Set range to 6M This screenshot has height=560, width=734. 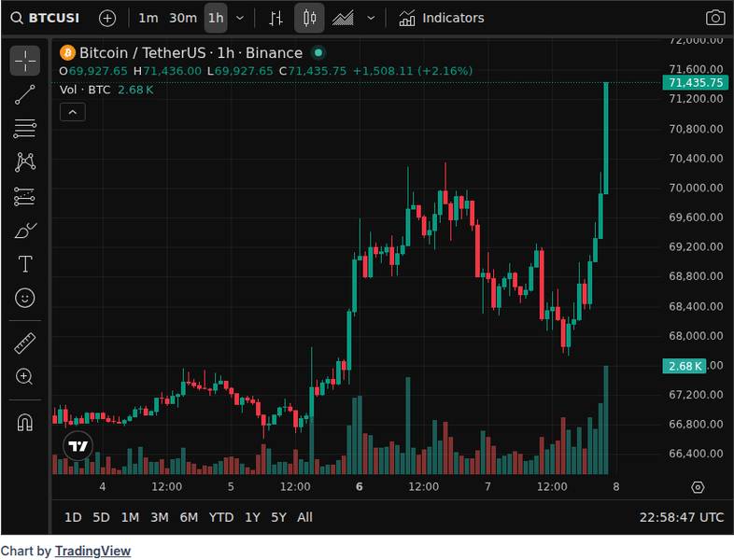tap(189, 517)
